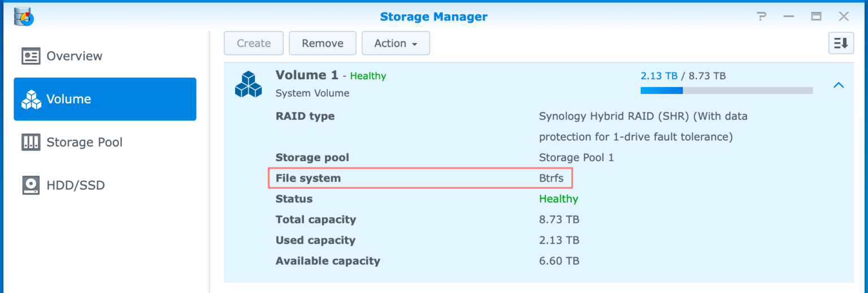This screenshot has width=868, height=293.
Task: Close the Storage Manager window
Action: (x=844, y=17)
